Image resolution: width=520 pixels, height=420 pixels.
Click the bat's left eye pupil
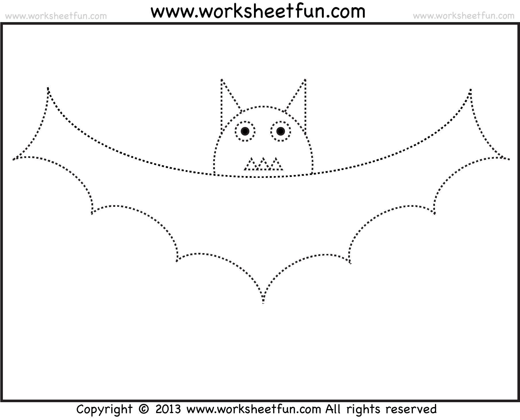click(245, 132)
